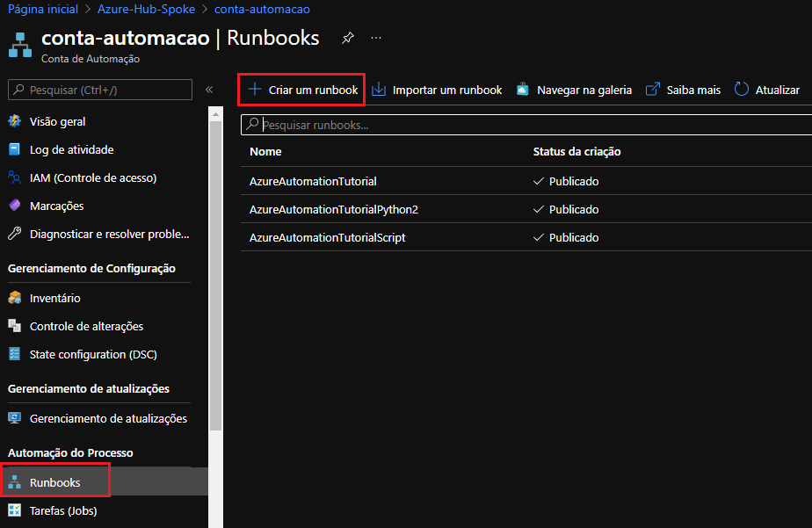Focus the Pesquisar runbooks search field

tap(527, 126)
